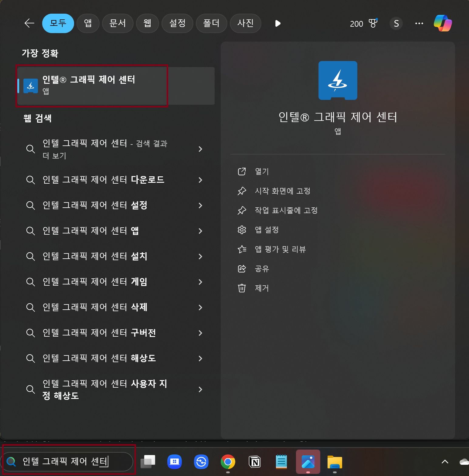Select 검색 결과 더 보기 web result

tap(105, 149)
